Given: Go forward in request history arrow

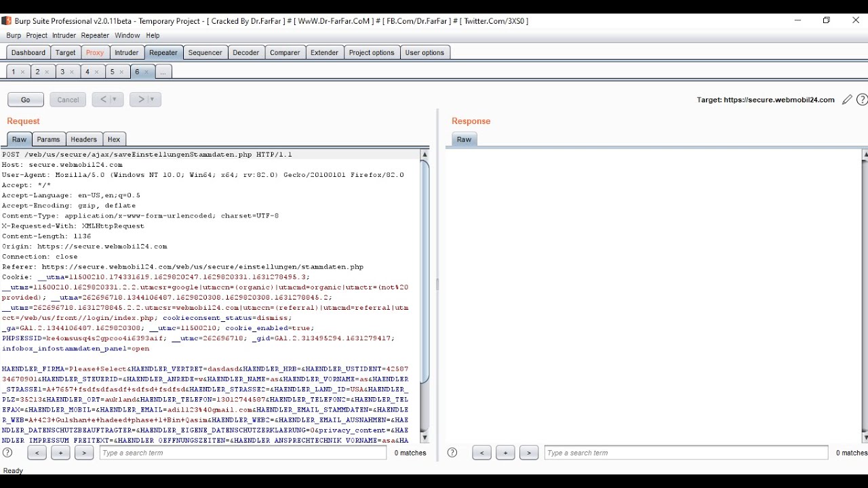Looking at the screenshot, I should click(x=141, y=100).
